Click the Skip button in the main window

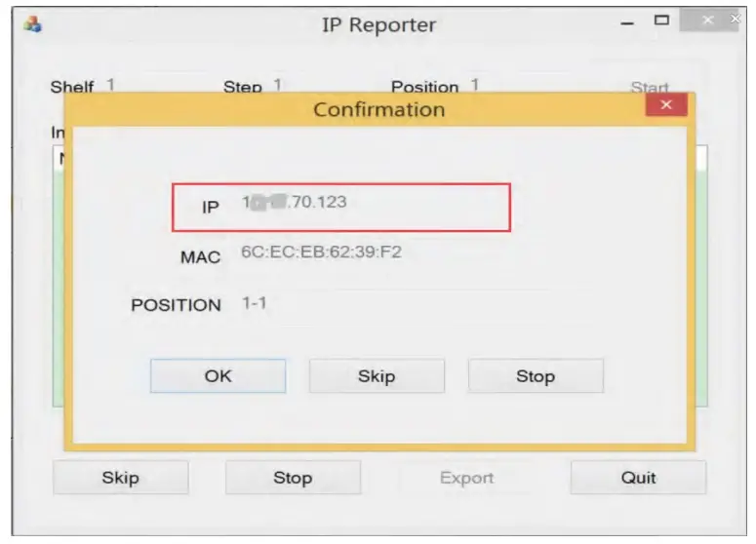(x=121, y=478)
